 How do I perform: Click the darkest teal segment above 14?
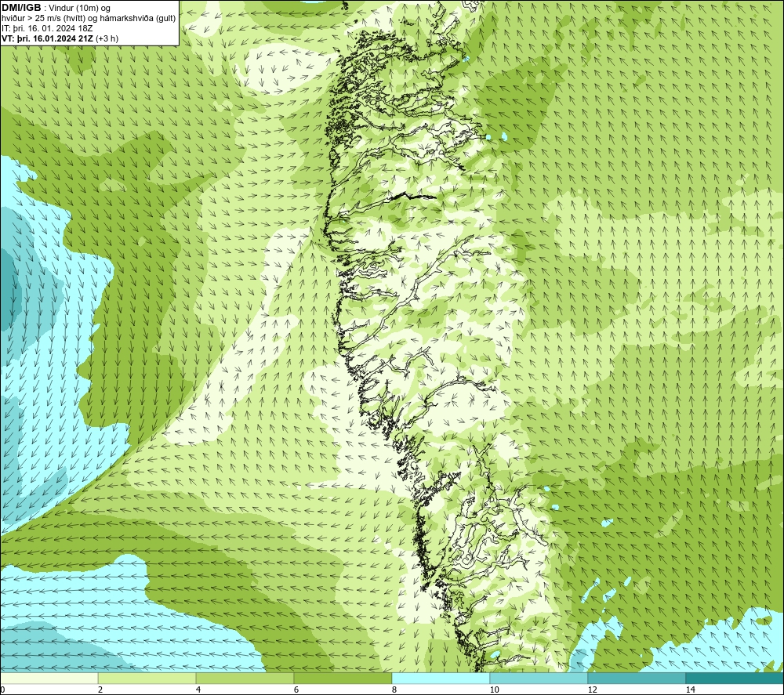[x=735, y=678]
